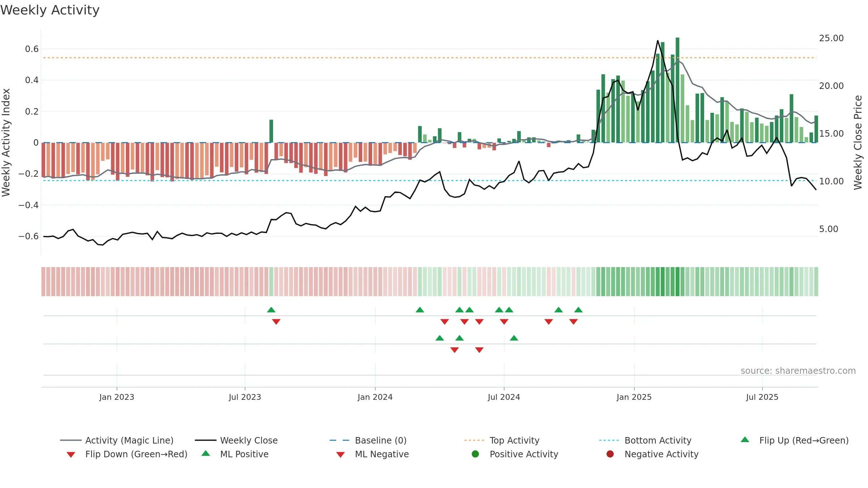Toggle the Bottom Activity legend entry

pos(645,440)
